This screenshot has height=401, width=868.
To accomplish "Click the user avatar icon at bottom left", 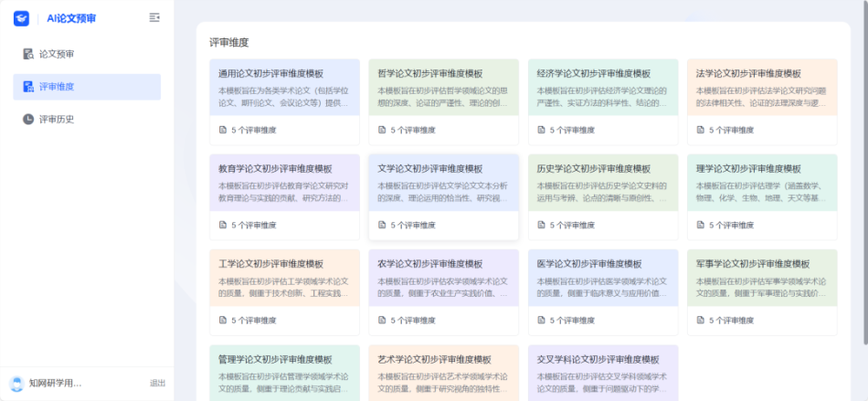I will point(16,384).
